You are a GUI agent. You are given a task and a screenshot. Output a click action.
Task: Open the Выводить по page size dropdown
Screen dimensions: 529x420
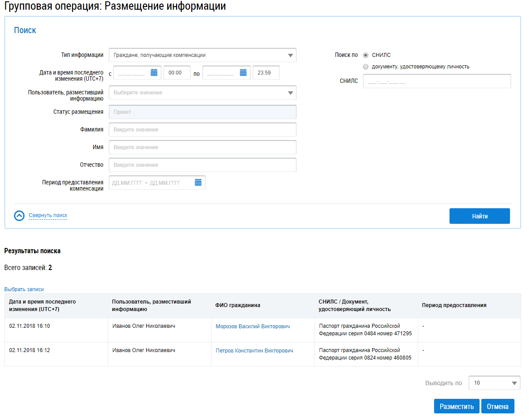[x=494, y=383]
